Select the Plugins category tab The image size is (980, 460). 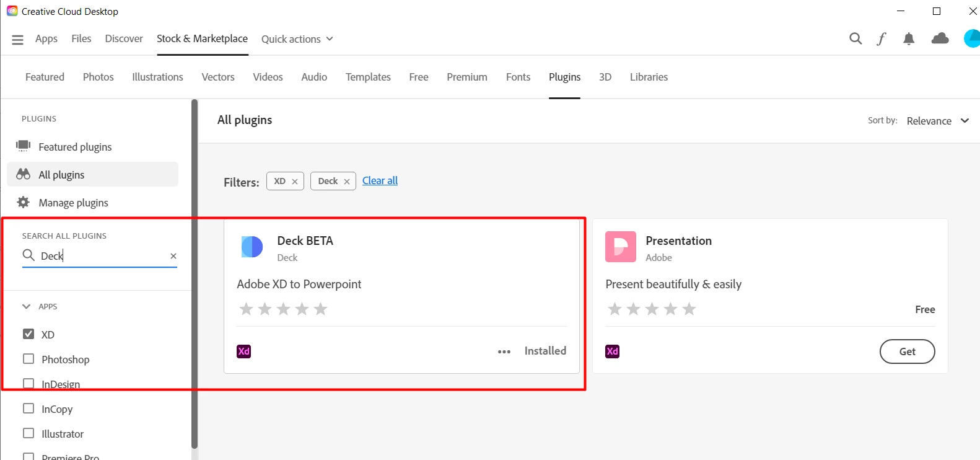(x=564, y=77)
